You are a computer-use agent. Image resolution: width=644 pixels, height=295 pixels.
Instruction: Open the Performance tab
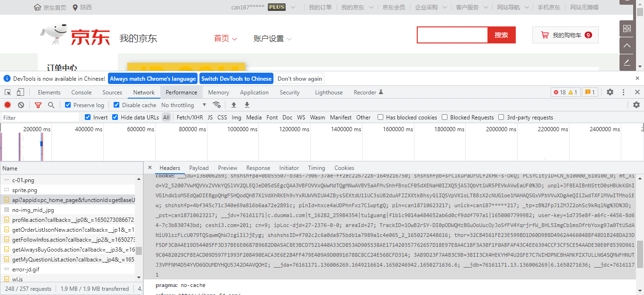182,92
